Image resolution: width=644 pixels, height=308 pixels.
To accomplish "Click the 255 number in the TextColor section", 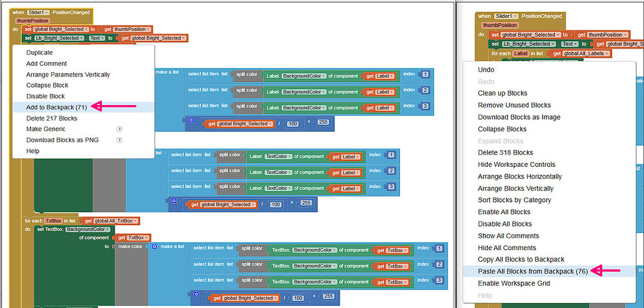I will (x=306, y=203).
